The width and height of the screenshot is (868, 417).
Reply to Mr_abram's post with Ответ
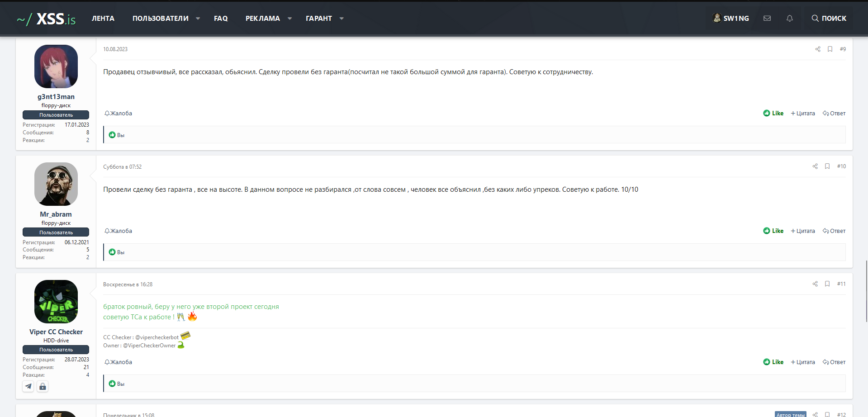(834, 231)
